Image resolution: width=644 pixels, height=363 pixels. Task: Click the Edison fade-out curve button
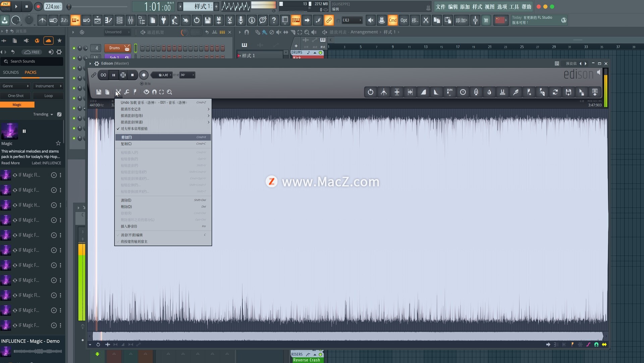pos(436,92)
